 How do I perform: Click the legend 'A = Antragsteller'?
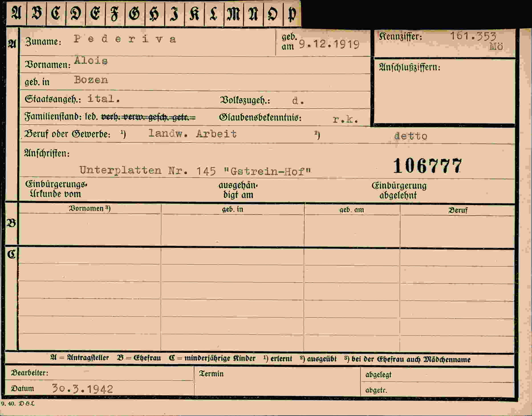[79, 358]
